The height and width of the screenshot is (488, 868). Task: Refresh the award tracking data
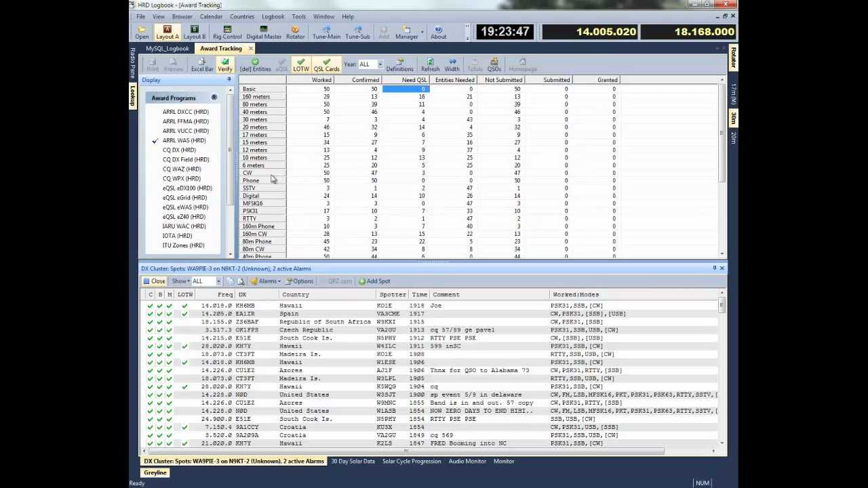[430, 65]
